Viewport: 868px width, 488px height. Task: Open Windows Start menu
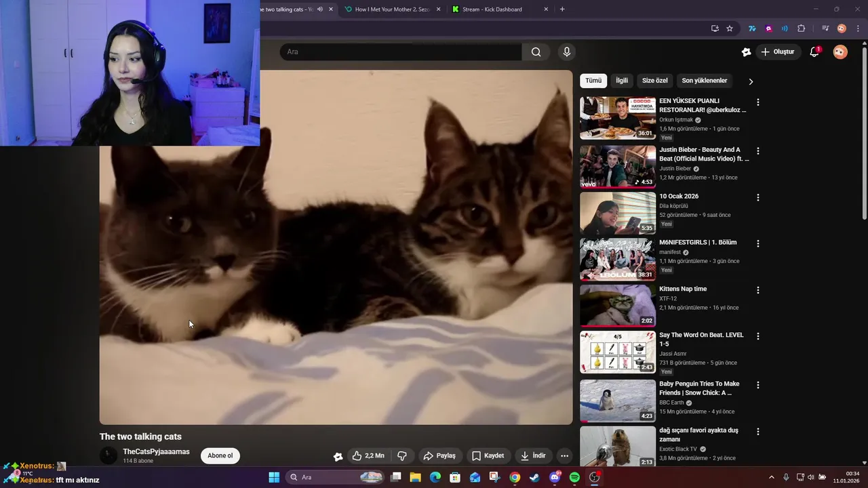coord(274,477)
